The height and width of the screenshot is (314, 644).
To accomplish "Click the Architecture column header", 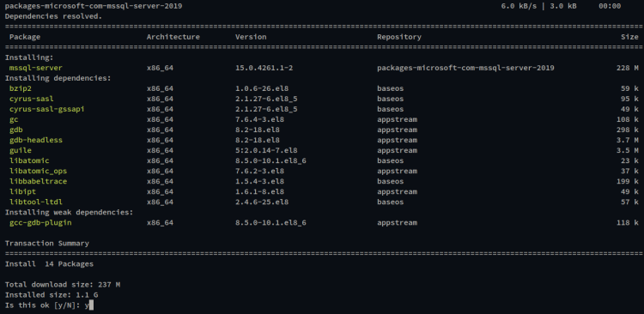I will 173,37.
